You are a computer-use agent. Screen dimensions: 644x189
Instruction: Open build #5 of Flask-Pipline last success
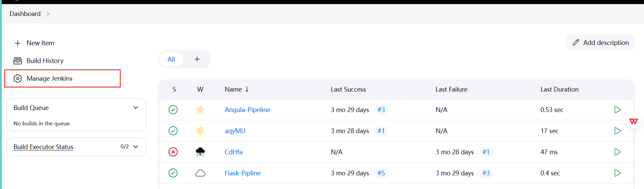pos(381,173)
